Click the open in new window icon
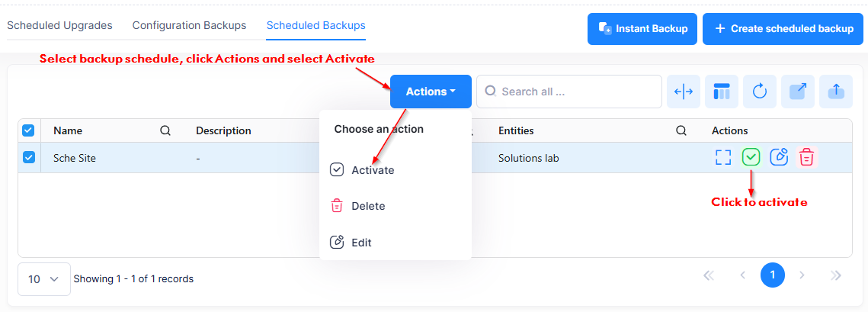This screenshot has height=312, width=868. [x=798, y=92]
